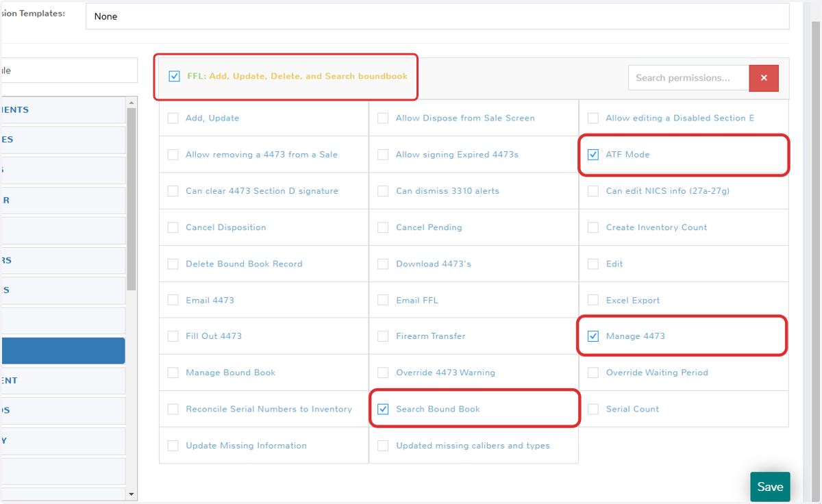Tick Allow removing a 4473 from a Sale
Screen dimensions: 822x504
click(x=173, y=155)
